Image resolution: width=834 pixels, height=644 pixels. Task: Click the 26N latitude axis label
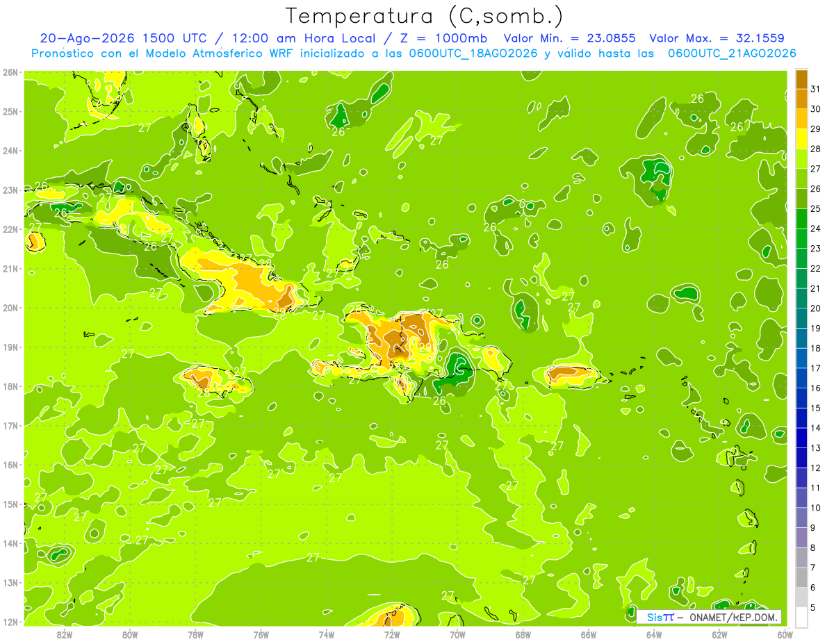(10, 72)
